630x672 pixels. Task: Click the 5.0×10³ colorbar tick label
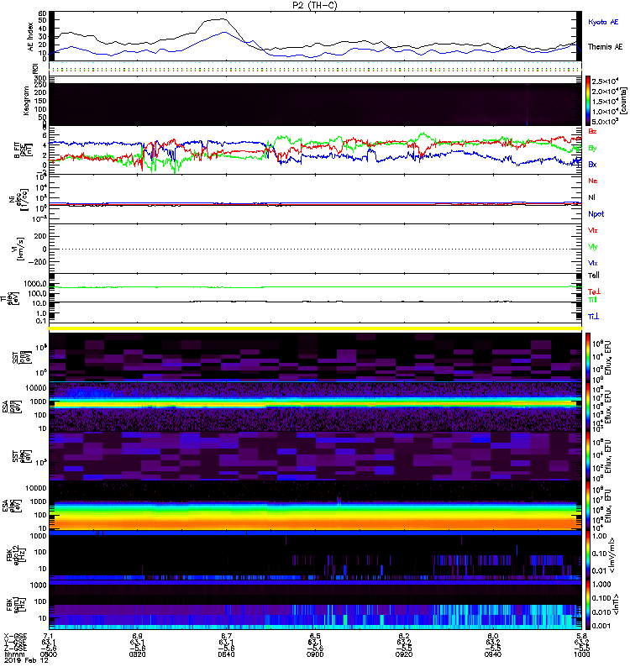(x=605, y=121)
